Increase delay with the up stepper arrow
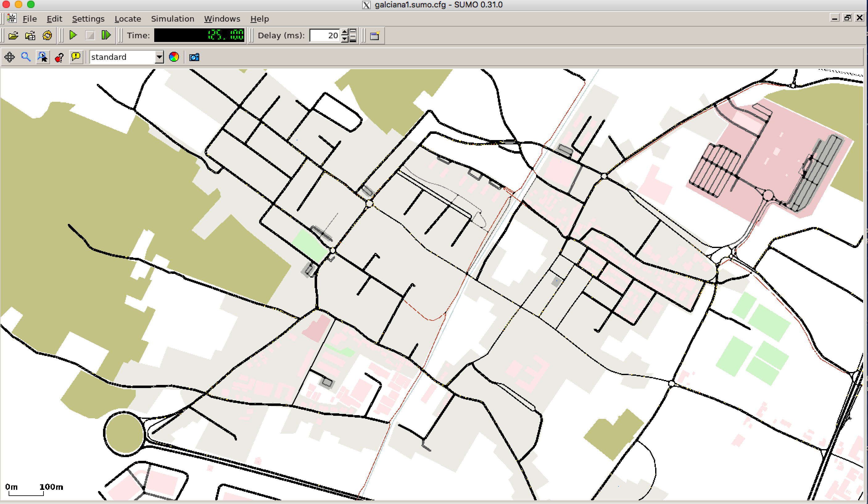 coord(345,32)
